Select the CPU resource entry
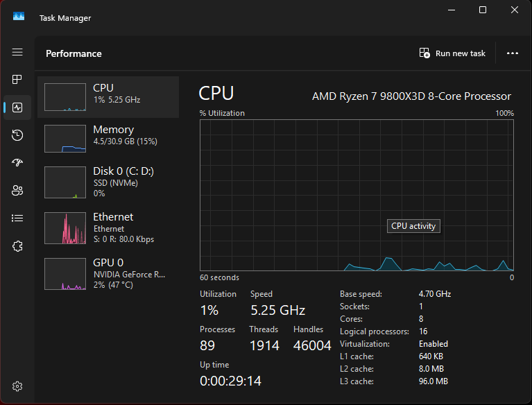 [108, 97]
